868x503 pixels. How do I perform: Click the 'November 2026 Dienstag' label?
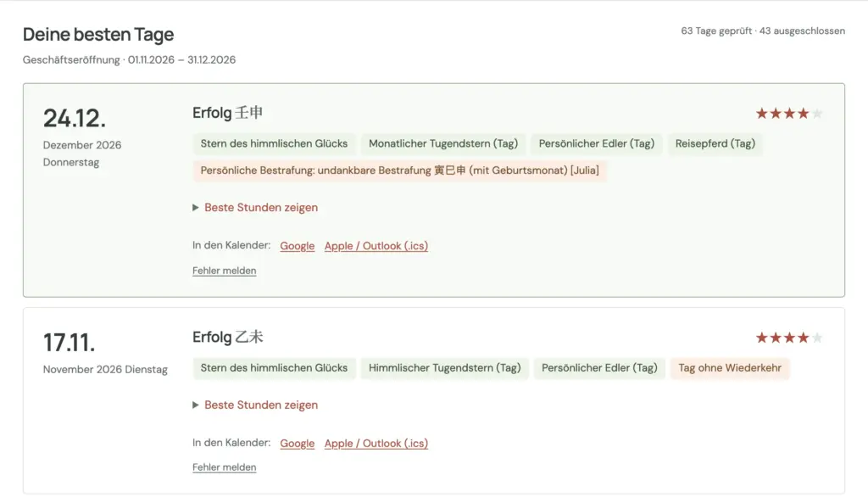pyautogui.click(x=105, y=370)
